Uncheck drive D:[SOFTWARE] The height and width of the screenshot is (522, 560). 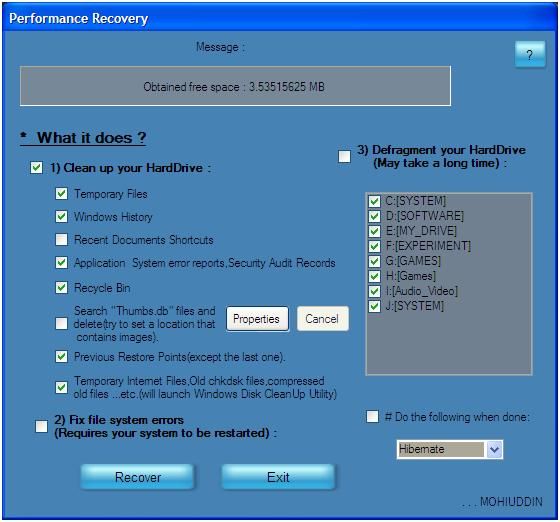(x=374, y=216)
